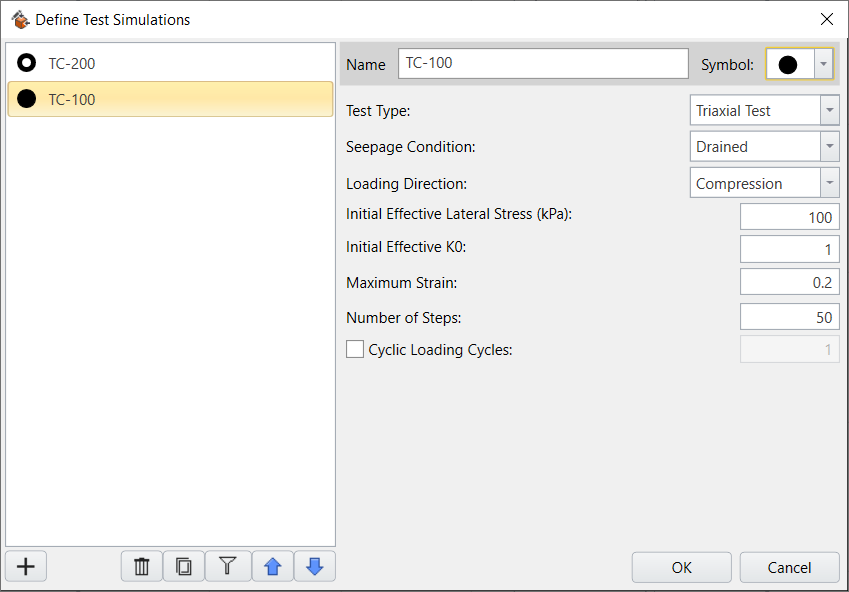Click the TC-200 symbol marker
The height and width of the screenshot is (592, 849).
pos(27,63)
